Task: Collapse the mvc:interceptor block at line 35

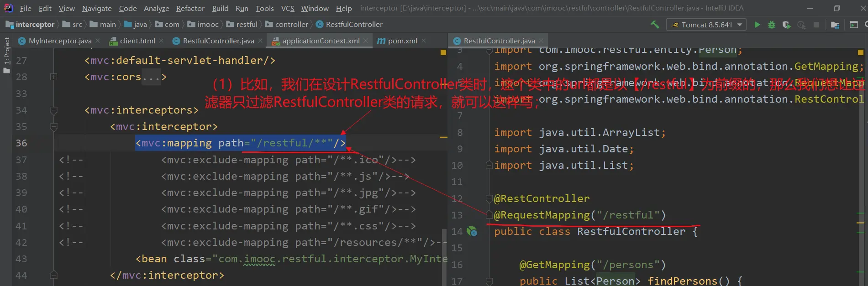Action: point(53,127)
